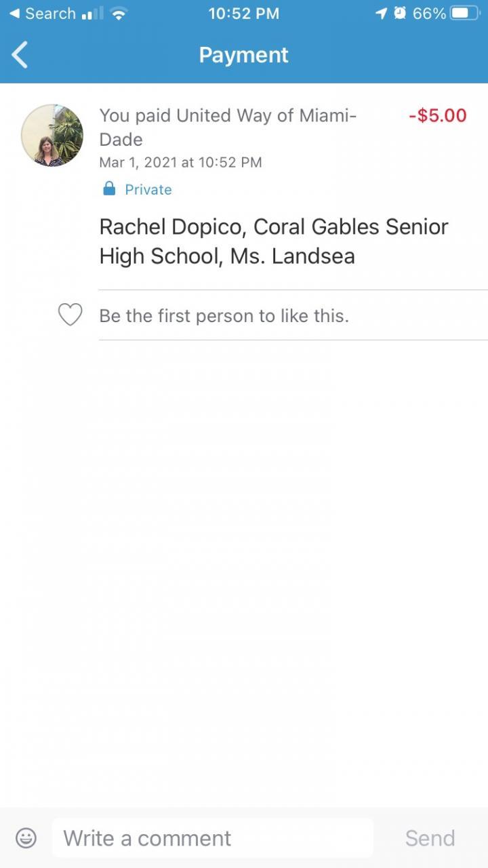Tap the Payment header title
Screen dimensions: 488x868
pyautogui.click(x=244, y=55)
